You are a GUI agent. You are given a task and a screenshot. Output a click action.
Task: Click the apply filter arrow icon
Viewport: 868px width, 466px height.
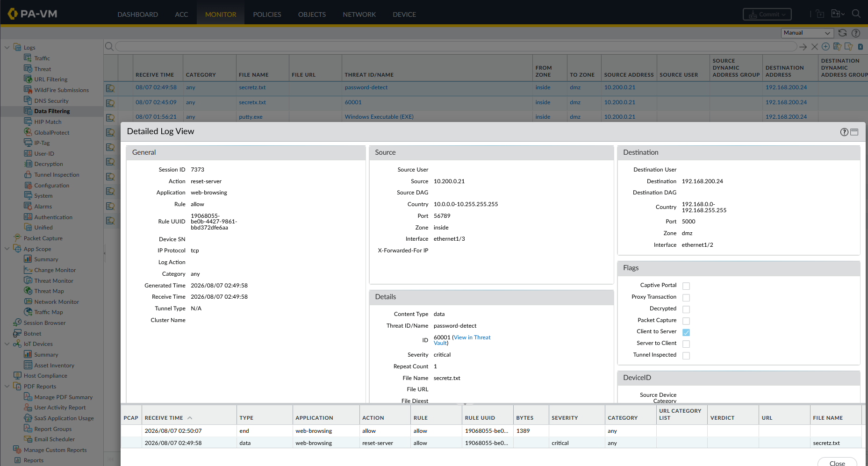click(803, 47)
